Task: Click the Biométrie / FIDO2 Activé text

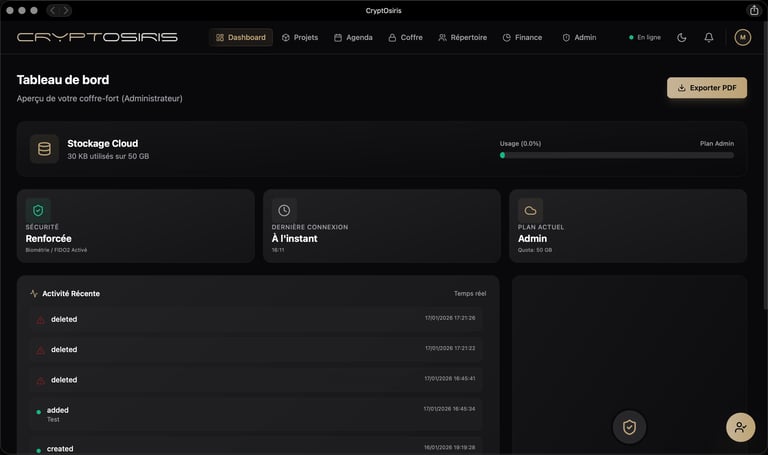Action: 56,250
